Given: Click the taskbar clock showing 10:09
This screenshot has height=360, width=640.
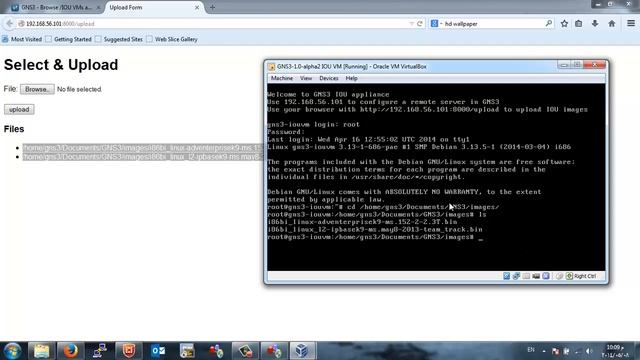Looking at the screenshot, I should click(x=616, y=351).
